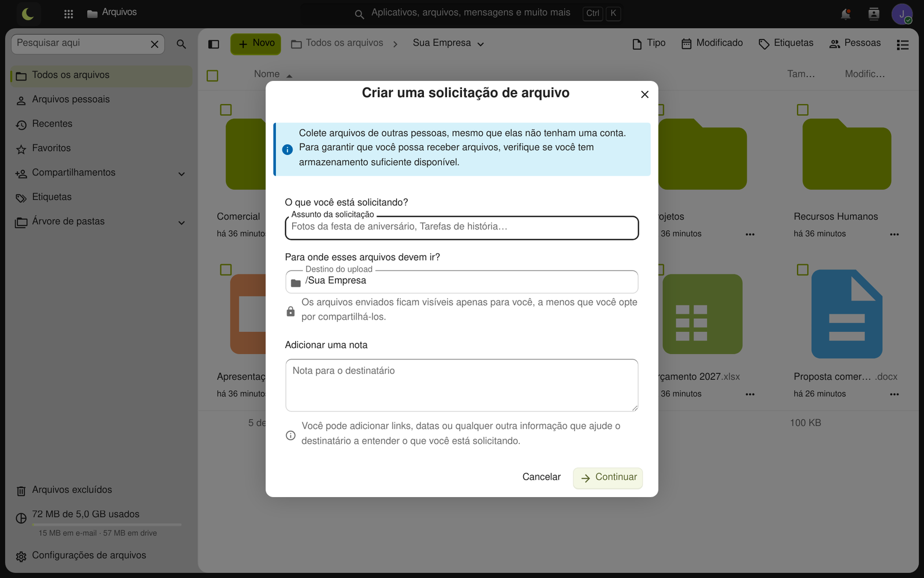Open options for Recursos Humanos folder
924x578 pixels.
[894, 234]
